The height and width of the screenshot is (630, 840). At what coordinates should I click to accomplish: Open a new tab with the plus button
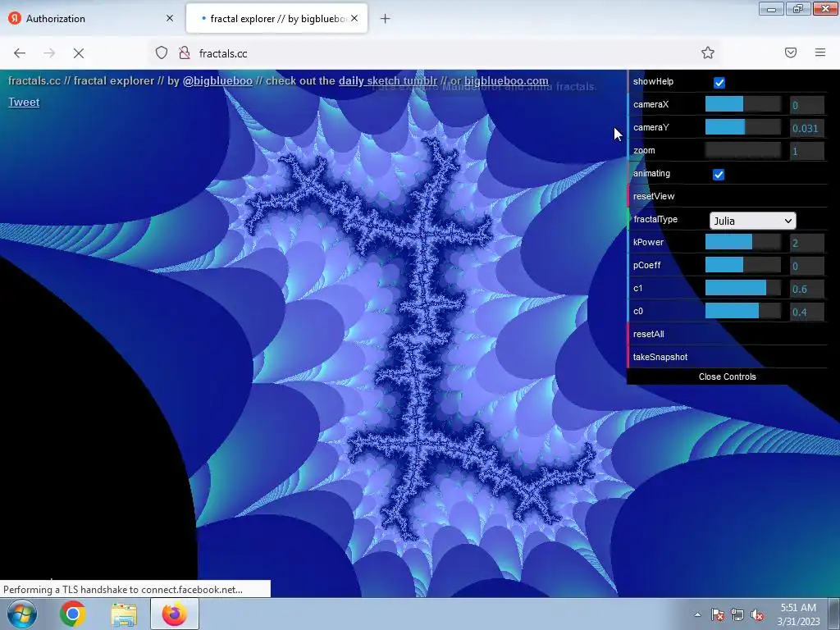coord(385,19)
